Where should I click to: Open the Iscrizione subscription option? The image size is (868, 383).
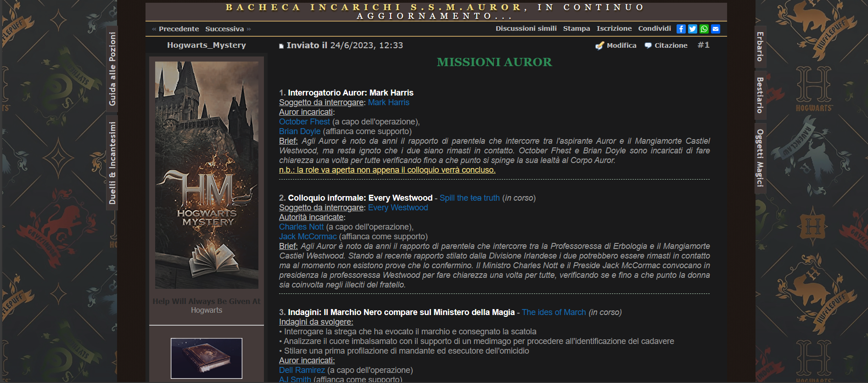614,28
